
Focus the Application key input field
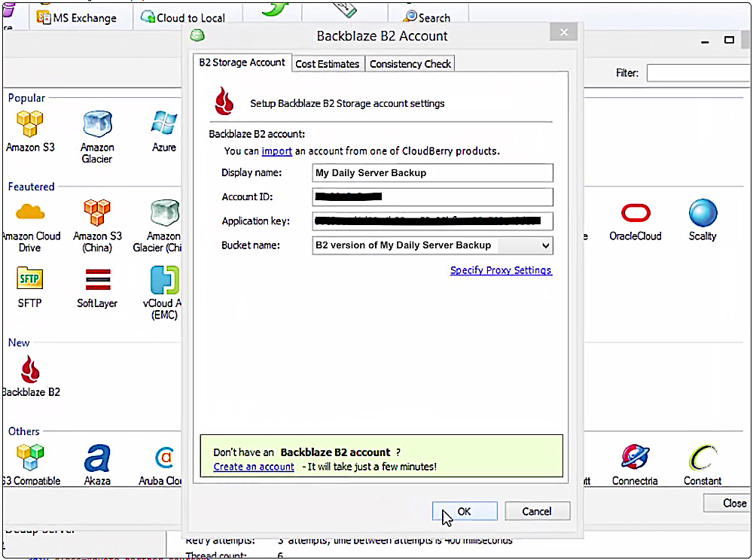tap(432, 221)
